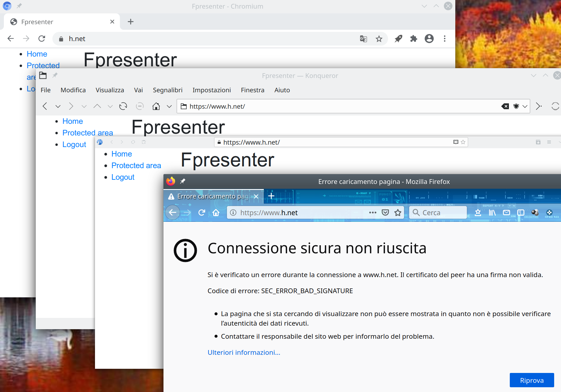561x392 pixels.
Task: Go forward in Chromium toolbar
Action: coord(26,39)
